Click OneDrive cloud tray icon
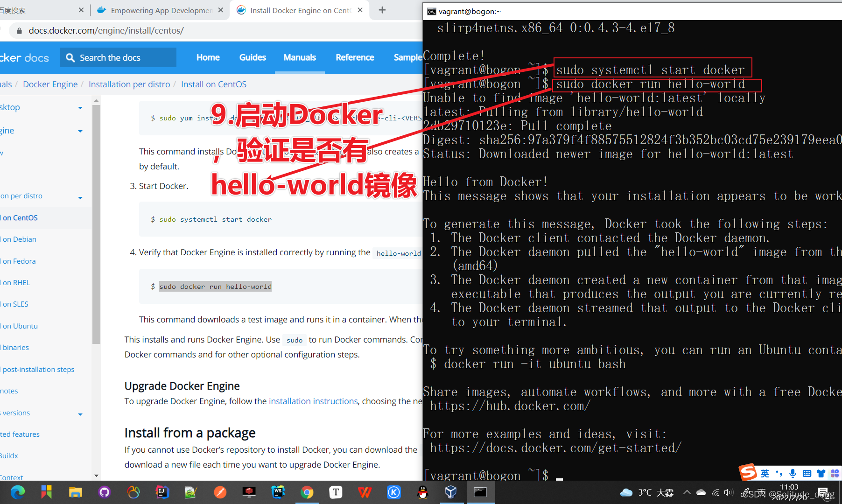Viewport: 842px width, 504px height. [x=701, y=492]
